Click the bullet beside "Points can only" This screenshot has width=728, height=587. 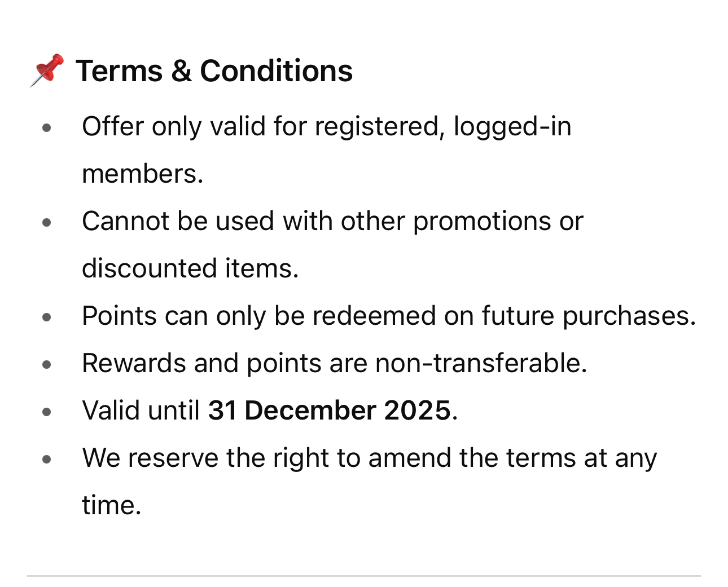[x=47, y=317]
